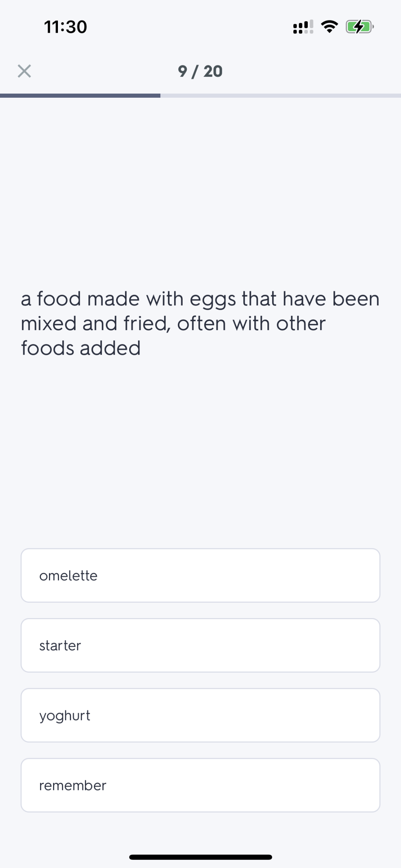Tap the charging battery icon
401x868 pixels.
(359, 27)
